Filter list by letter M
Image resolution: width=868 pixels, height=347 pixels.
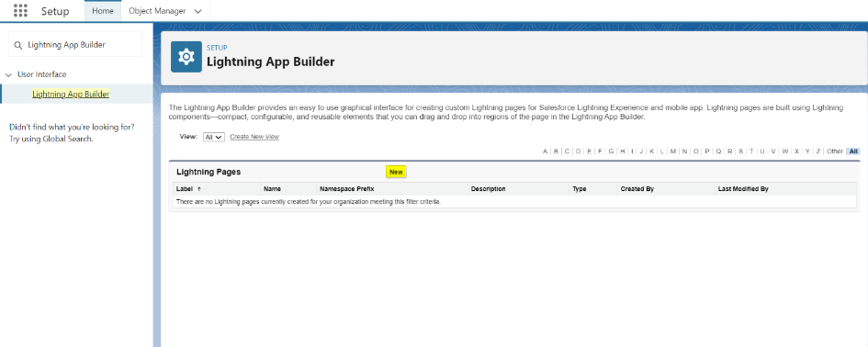[x=673, y=151]
